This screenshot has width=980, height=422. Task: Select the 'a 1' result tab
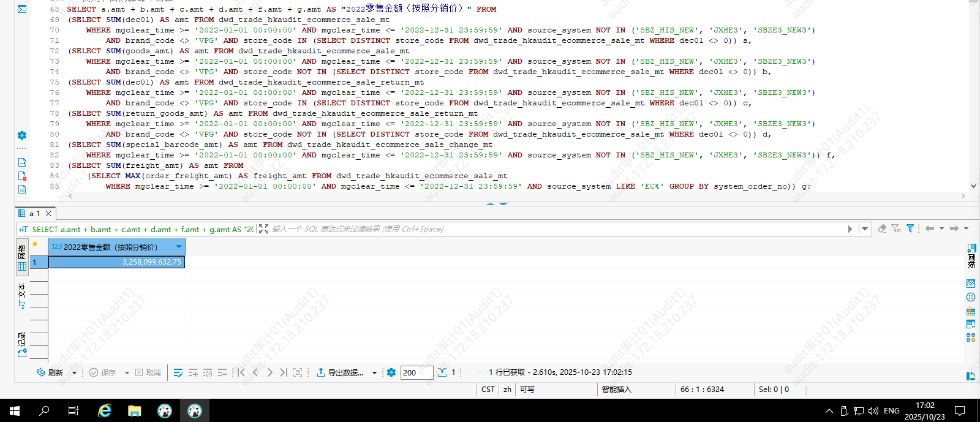[34, 213]
